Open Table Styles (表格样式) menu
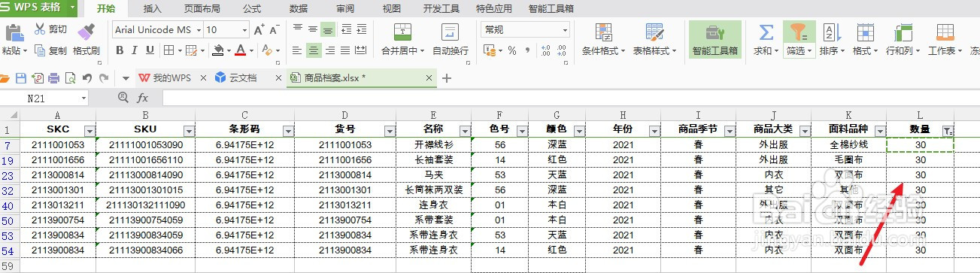The height and width of the screenshot is (273, 980). coord(654,40)
